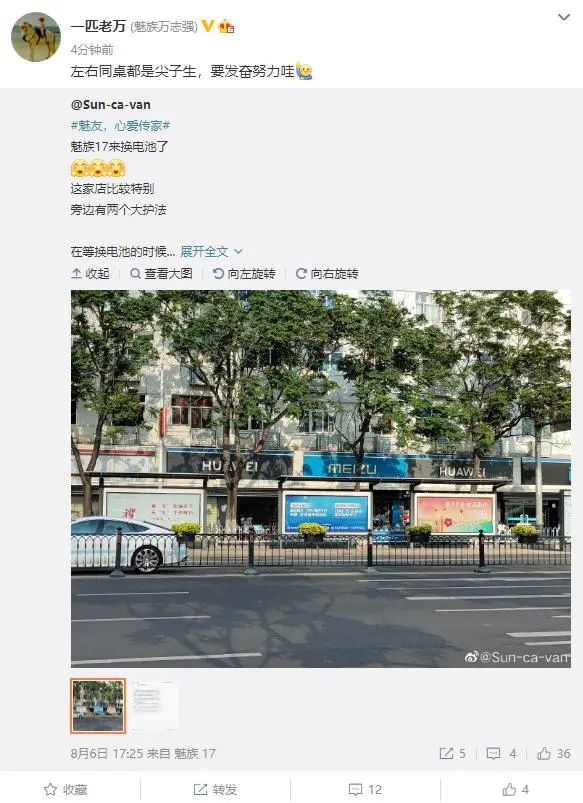
Task: Collapse the image with 收起
Action: pyautogui.click(x=90, y=273)
